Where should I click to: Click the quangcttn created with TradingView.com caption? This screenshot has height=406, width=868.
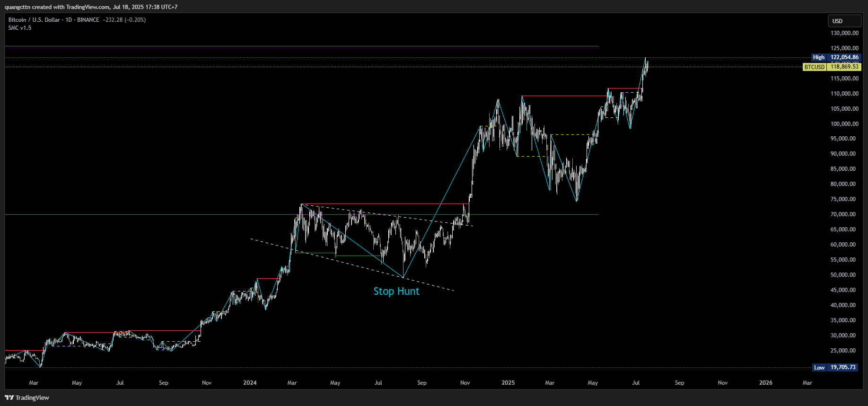[x=91, y=7]
